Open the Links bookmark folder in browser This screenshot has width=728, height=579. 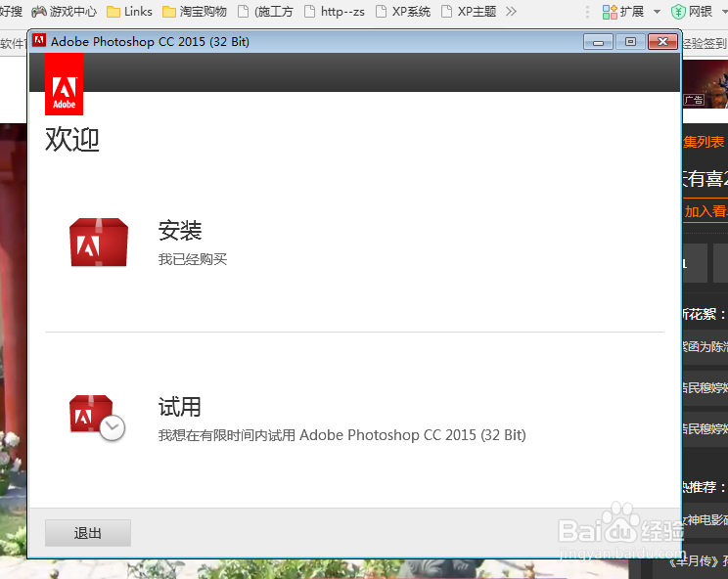click(x=129, y=11)
